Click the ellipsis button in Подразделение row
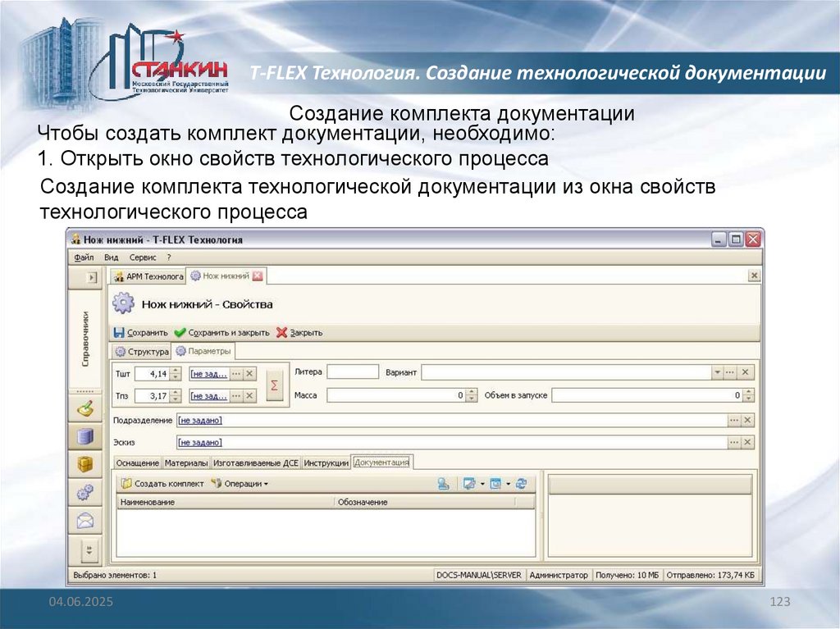The width and height of the screenshot is (840, 629). [x=734, y=421]
